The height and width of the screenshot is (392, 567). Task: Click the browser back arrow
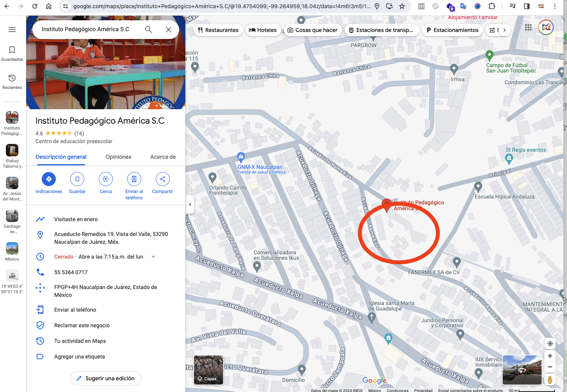[x=7, y=6]
